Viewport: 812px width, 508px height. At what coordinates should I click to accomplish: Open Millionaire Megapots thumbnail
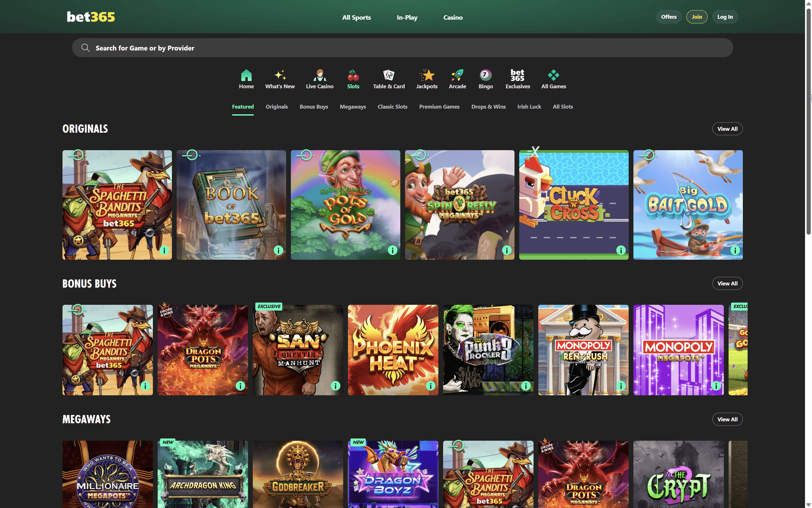(108, 474)
